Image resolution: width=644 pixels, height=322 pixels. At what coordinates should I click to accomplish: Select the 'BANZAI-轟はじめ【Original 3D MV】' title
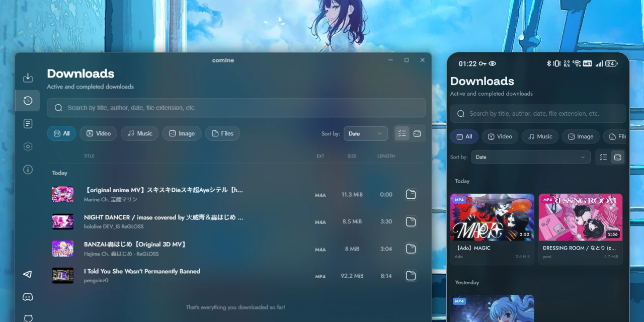(x=136, y=244)
